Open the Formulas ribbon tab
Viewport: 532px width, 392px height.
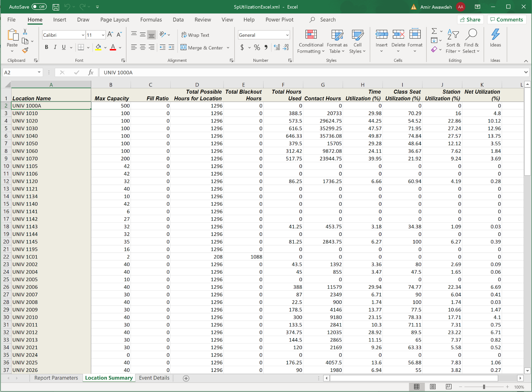pyautogui.click(x=151, y=20)
